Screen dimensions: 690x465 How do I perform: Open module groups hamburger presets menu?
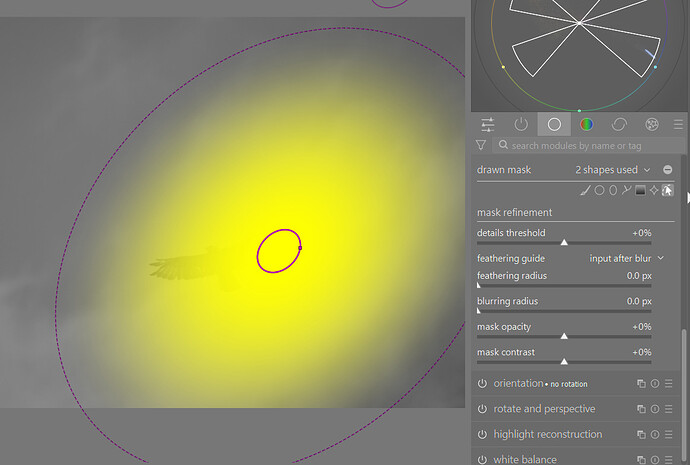click(x=678, y=125)
